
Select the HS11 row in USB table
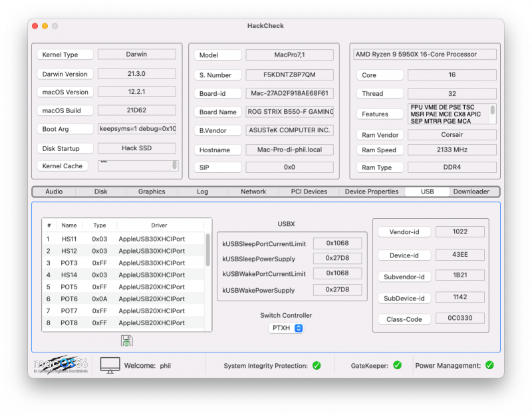click(x=123, y=239)
